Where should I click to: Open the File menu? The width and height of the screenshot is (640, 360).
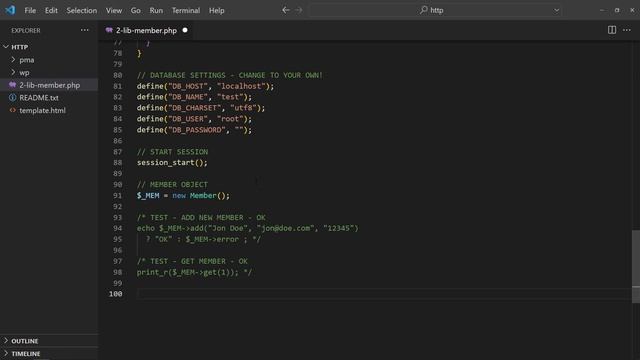(x=30, y=11)
